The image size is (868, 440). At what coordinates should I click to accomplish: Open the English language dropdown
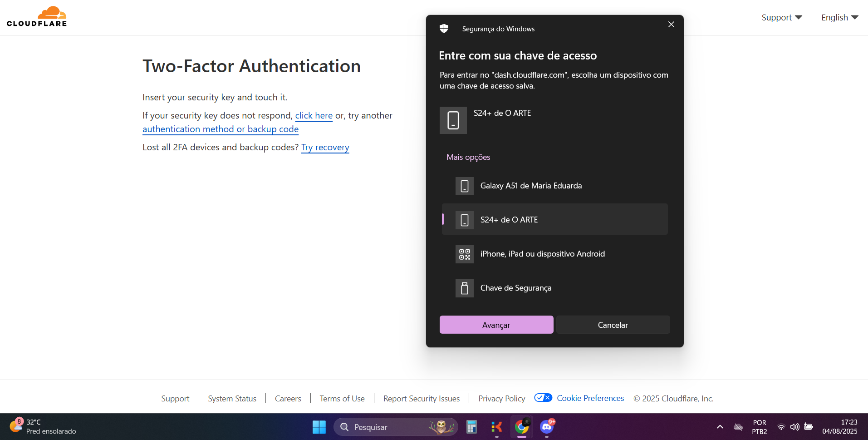(x=840, y=18)
